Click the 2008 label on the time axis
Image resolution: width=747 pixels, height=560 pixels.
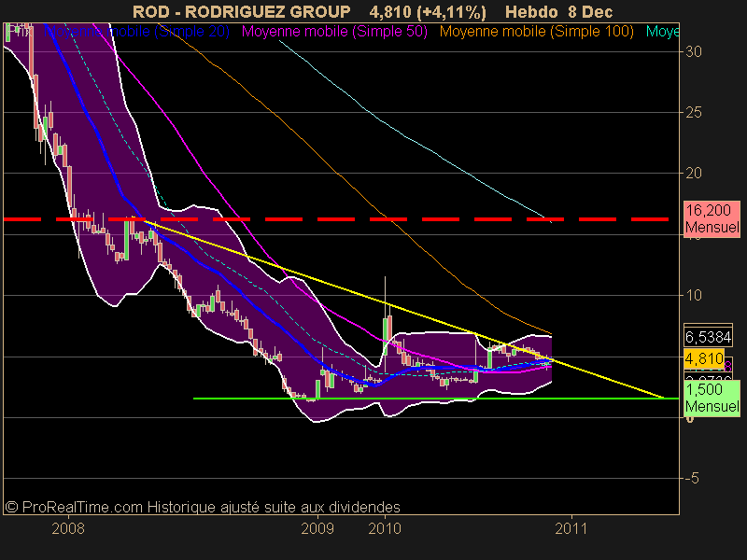(x=68, y=528)
